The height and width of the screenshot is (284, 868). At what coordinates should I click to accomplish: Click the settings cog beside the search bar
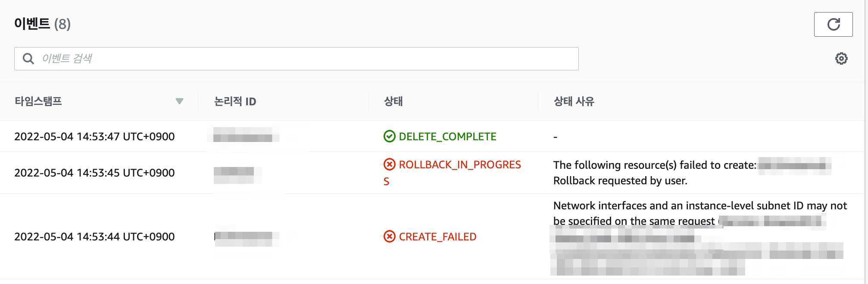pyautogui.click(x=841, y=58)
